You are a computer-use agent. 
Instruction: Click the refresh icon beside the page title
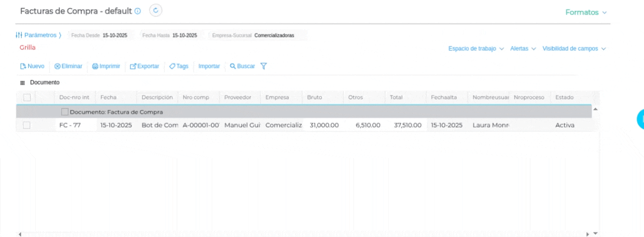pyautogui.click(x=156, y=11)
